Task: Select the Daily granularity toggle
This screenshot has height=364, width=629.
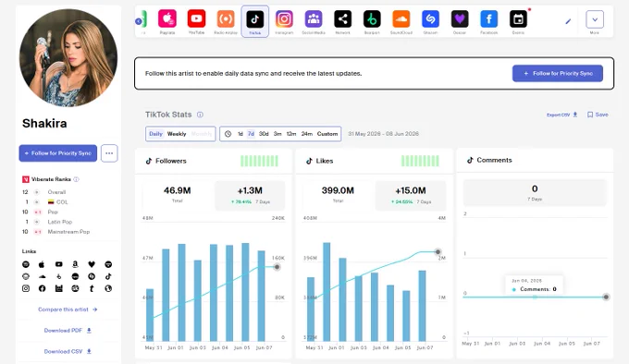Action: (x=155, y=134)
